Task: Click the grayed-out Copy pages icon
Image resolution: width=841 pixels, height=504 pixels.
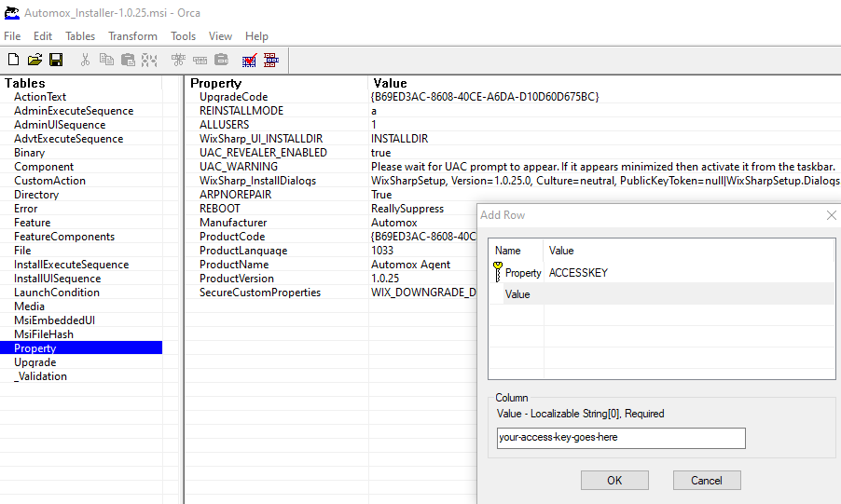Action: (x=106, y=60)
